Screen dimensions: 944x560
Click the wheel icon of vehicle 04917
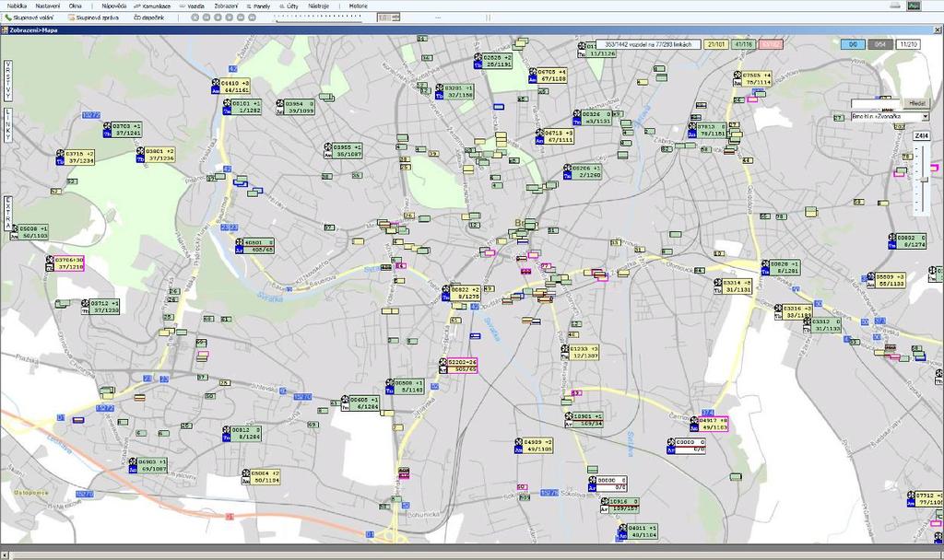[694, 420]
